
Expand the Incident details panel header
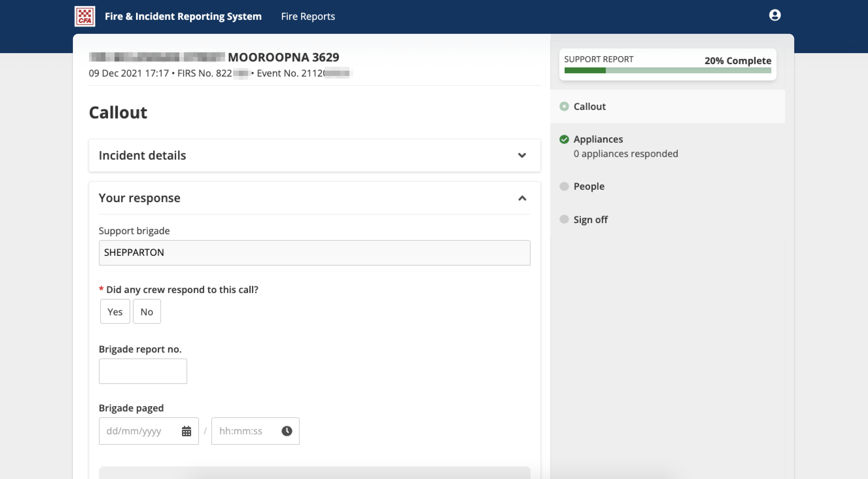pyautogui.click(x=142, y=155)
